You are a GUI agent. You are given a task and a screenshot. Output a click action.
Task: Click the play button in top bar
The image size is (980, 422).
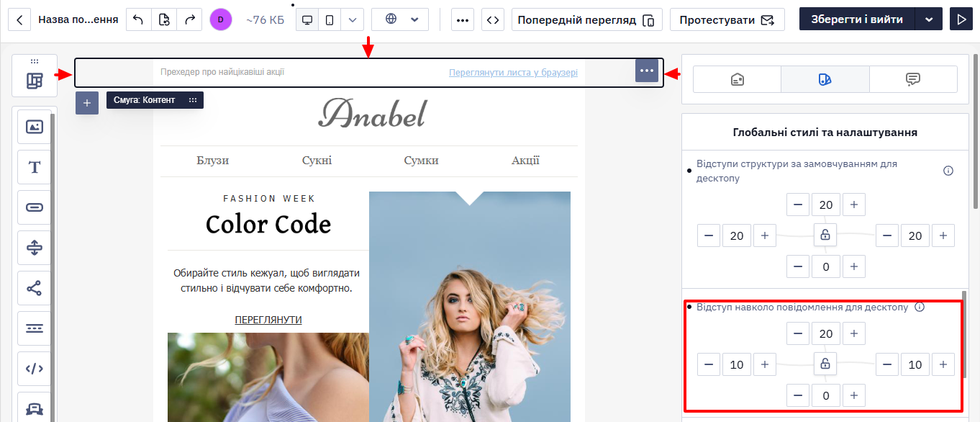pyautogui.click(x=961, y=19)
